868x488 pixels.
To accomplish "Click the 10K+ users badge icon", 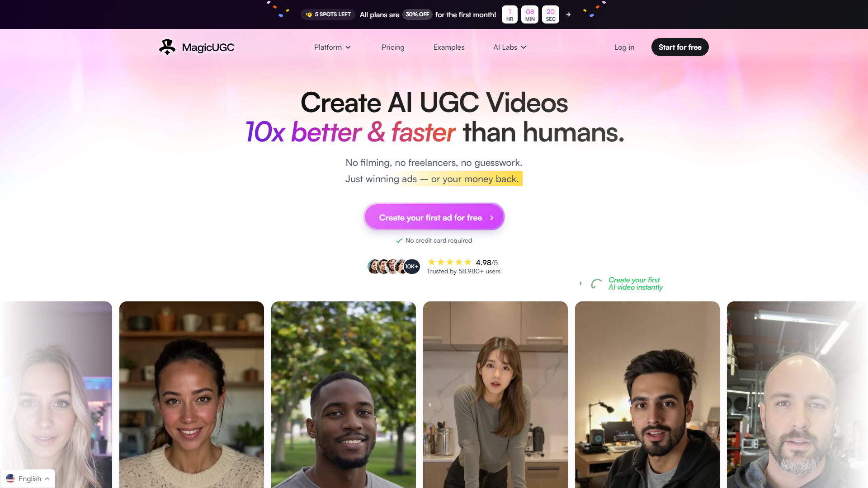I will click(411, 266).
